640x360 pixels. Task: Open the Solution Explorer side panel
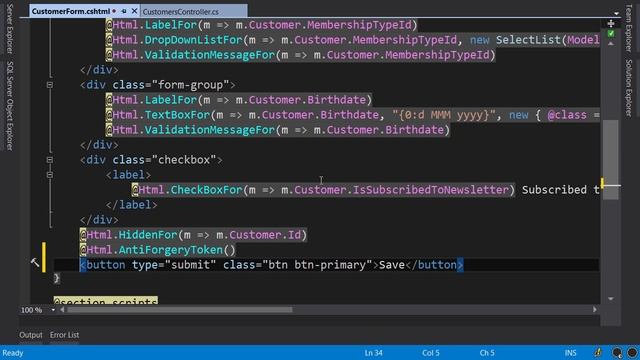(x=629, y=88)
